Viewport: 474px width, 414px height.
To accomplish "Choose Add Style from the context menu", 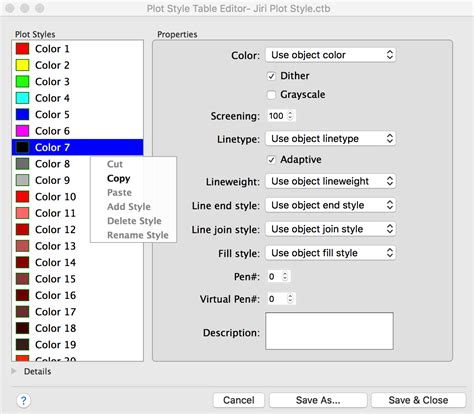I will (133, 207).
